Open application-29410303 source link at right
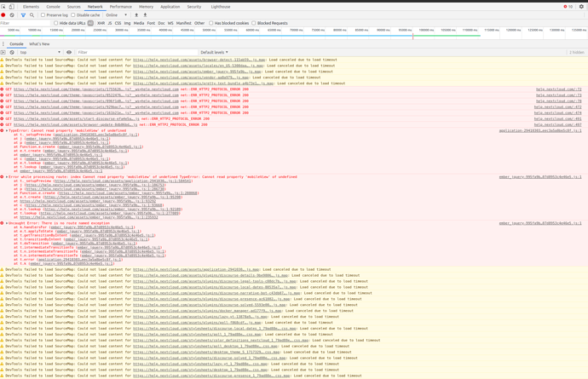This screenshot has height=379, width=588. tap(540, 130)
